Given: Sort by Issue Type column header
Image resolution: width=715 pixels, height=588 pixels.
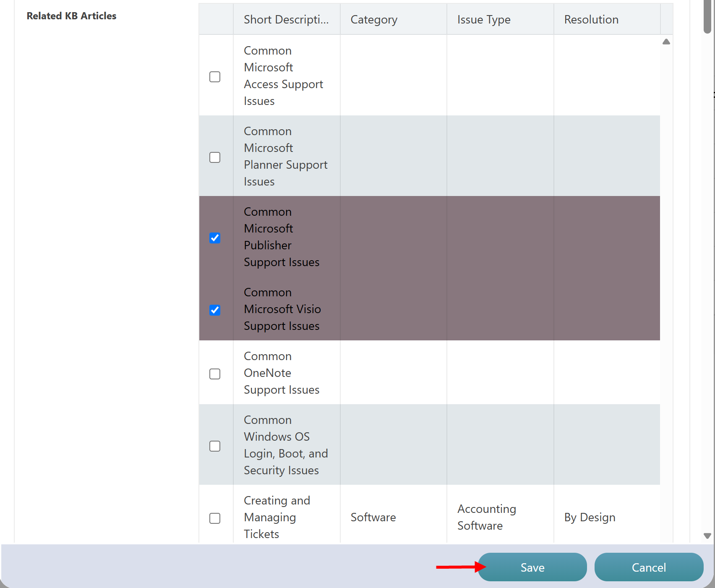Looking at the screenshot, I should click(x=484, y=20).
